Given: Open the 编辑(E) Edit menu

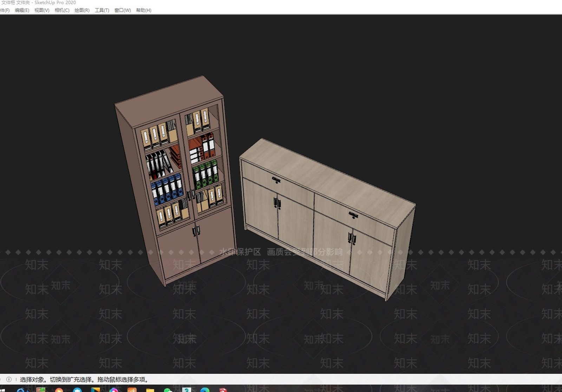Looking at the screenshot, I should [22, 10].
